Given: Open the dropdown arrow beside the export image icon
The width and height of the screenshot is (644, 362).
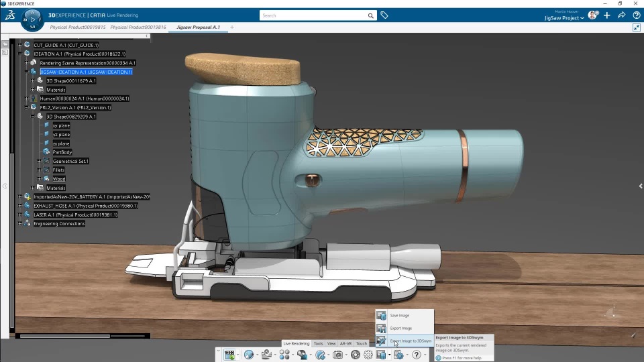Looking at the screenshot, I should pyautogui.click(x=389, y=355).
